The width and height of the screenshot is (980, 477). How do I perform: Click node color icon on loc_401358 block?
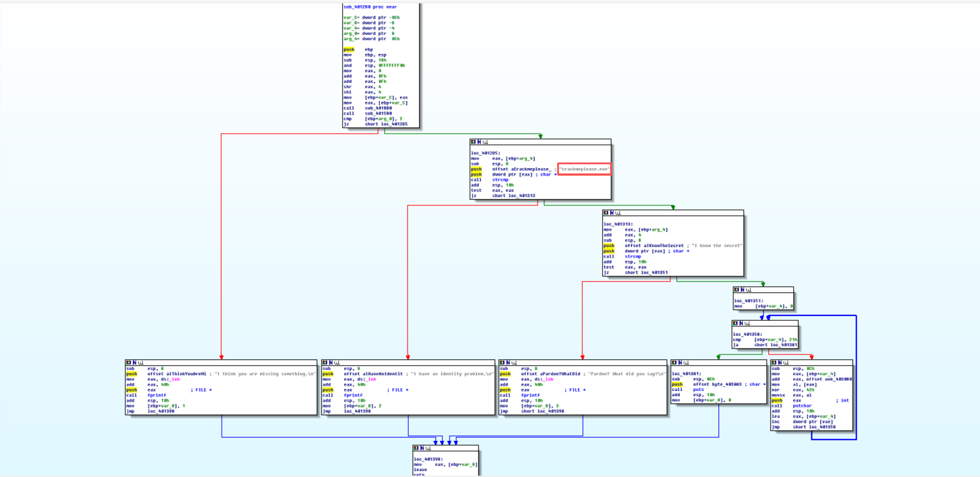(735, 323)
